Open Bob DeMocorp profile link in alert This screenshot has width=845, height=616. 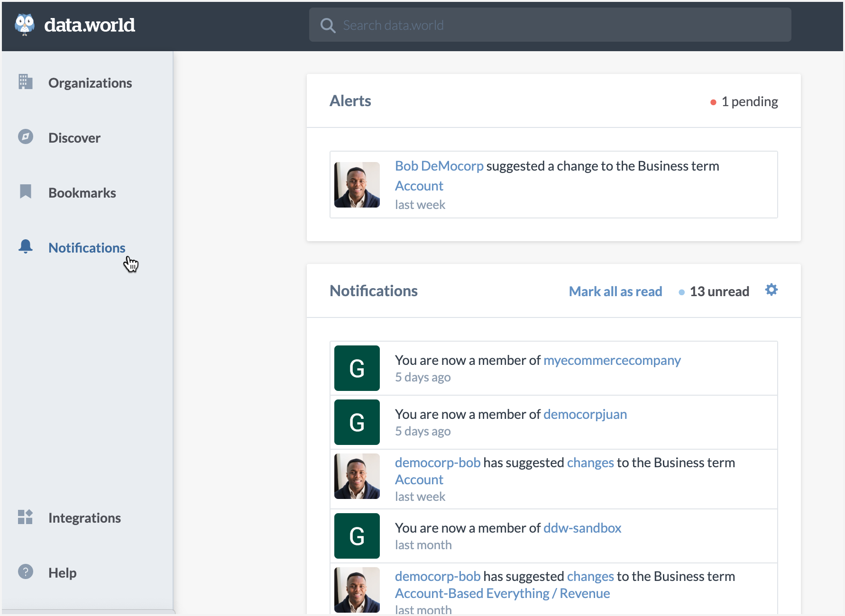[x=439, y=166]
